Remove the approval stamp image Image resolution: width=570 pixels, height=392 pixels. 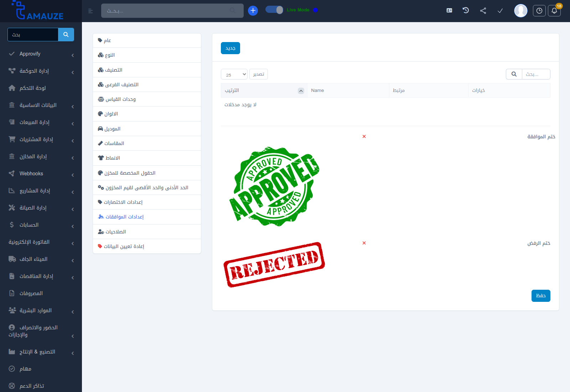[x=364, y=136]
